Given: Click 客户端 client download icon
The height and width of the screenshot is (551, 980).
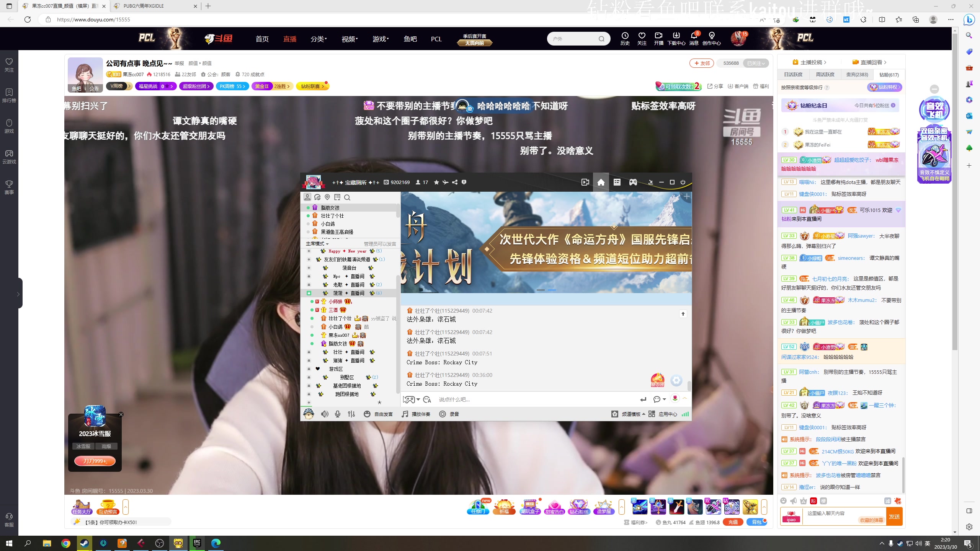Looking at the screenshot, I should 738,86.
